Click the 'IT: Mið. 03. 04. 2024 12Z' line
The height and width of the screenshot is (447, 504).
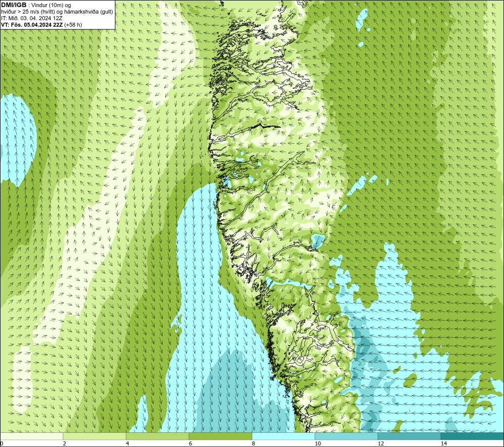click(31, 18)
